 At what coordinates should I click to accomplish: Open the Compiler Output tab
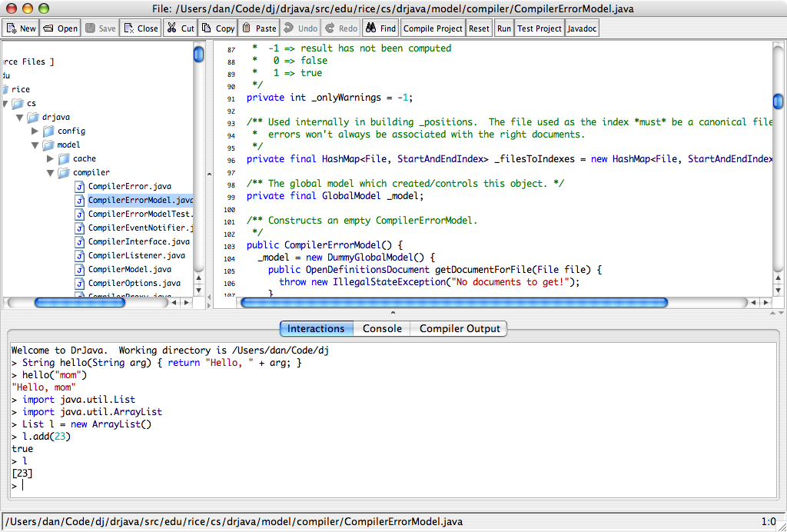point(460,328)
